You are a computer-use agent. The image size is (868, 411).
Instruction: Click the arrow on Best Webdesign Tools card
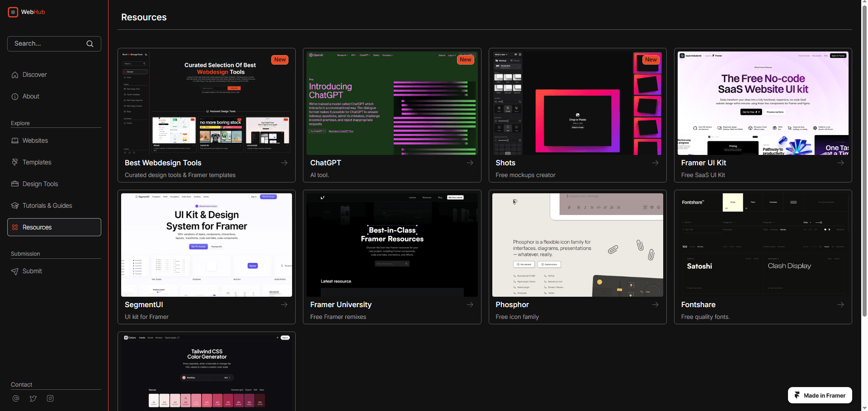coord(284,163)
